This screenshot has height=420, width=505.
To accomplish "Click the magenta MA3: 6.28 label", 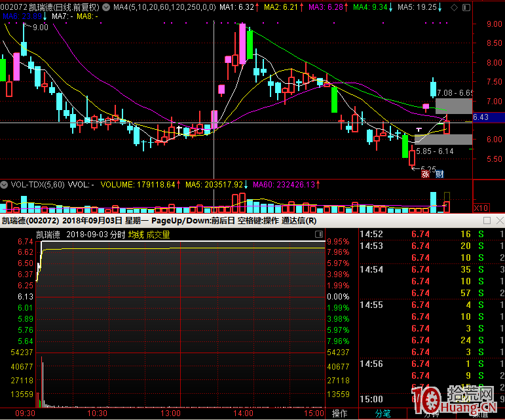I will [x=326, y=7].
